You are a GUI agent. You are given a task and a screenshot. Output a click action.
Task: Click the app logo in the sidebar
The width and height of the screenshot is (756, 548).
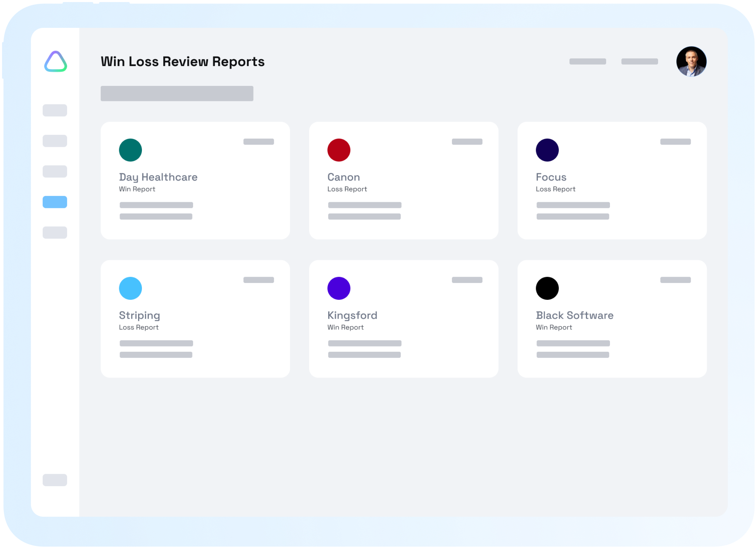[x=56, y=62]
